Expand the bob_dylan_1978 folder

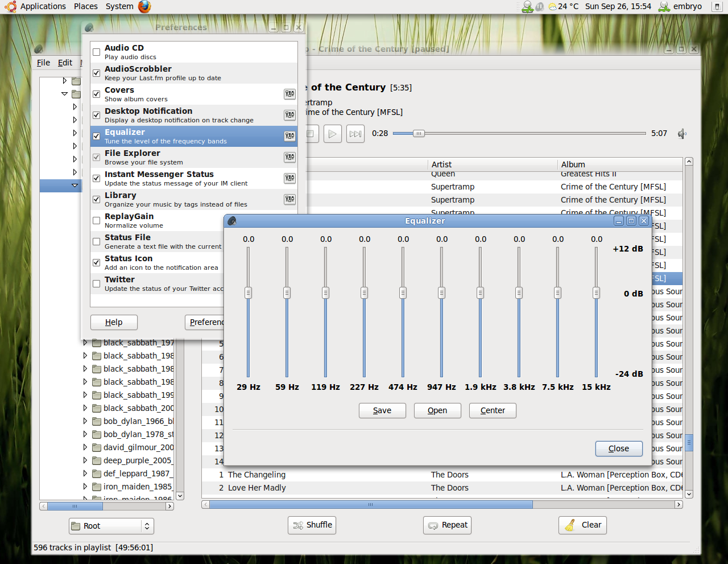pos(85,434)
